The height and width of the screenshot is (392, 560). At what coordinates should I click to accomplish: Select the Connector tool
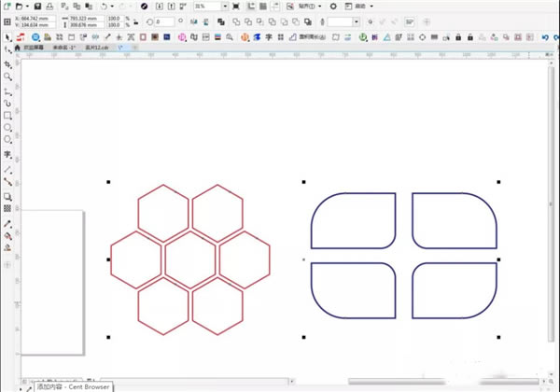pos(7,182)
